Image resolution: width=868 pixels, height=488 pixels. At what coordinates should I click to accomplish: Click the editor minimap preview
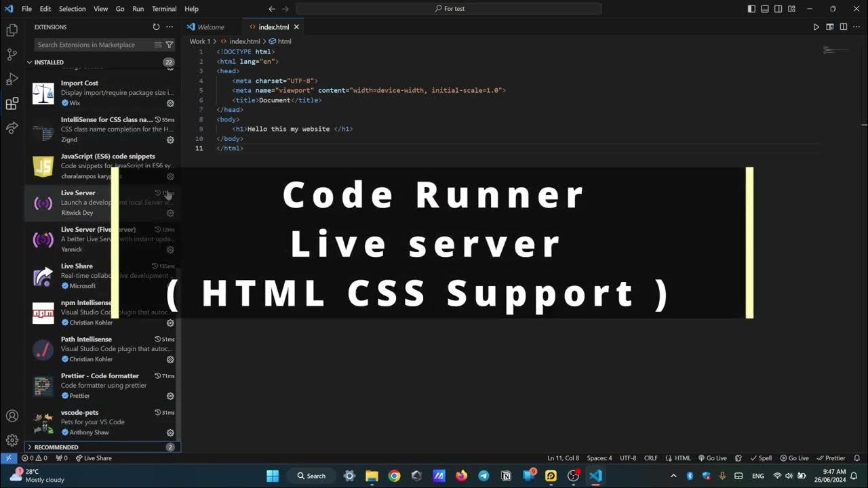tap(835, 50)
